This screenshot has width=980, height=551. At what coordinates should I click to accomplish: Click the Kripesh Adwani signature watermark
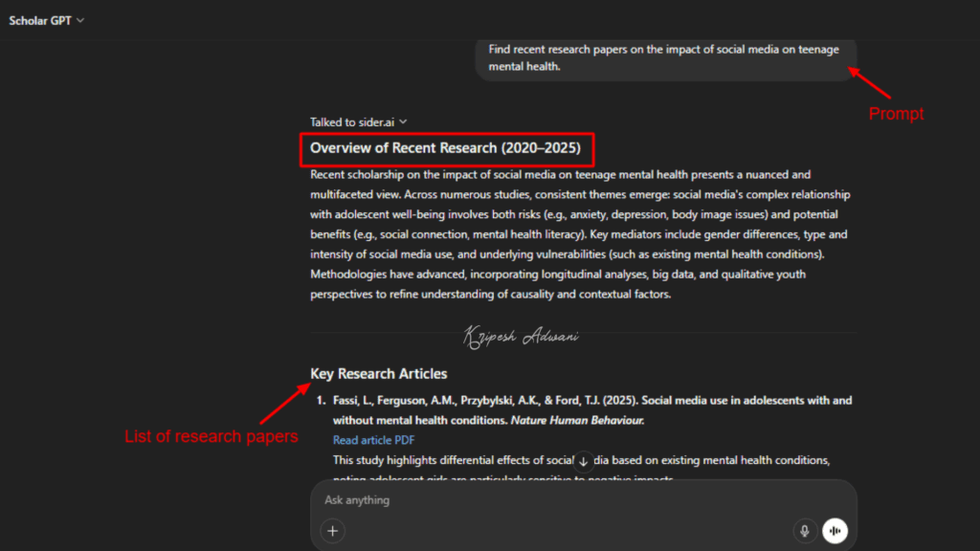pyautogui.click(x=521, y=336)
